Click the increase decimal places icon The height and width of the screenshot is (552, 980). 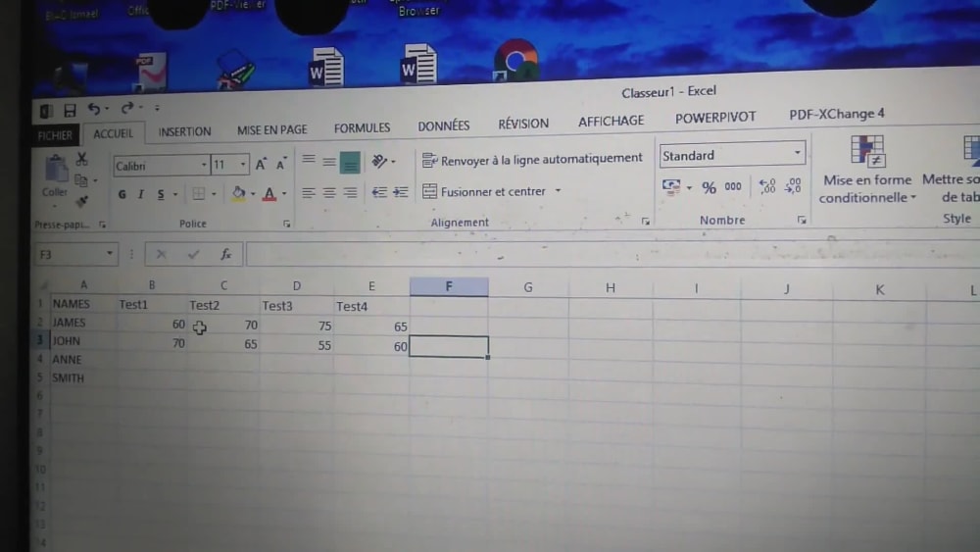tap(767, 185)
